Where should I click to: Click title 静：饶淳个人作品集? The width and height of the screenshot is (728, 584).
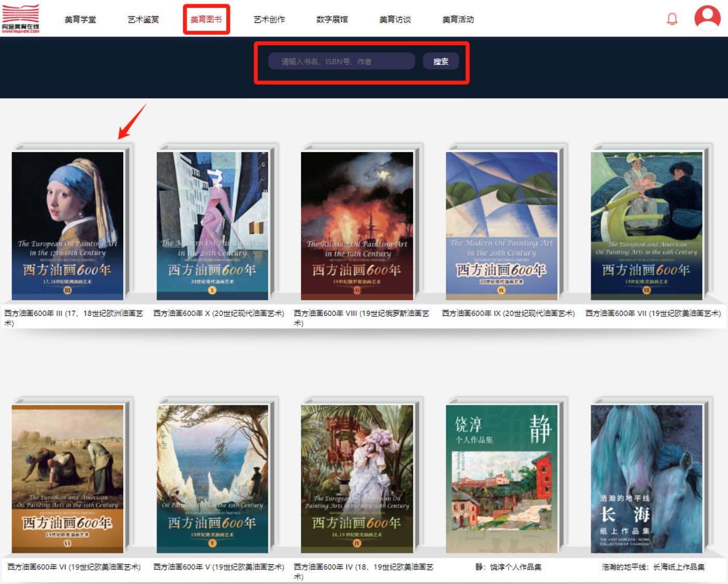(509, 567)
